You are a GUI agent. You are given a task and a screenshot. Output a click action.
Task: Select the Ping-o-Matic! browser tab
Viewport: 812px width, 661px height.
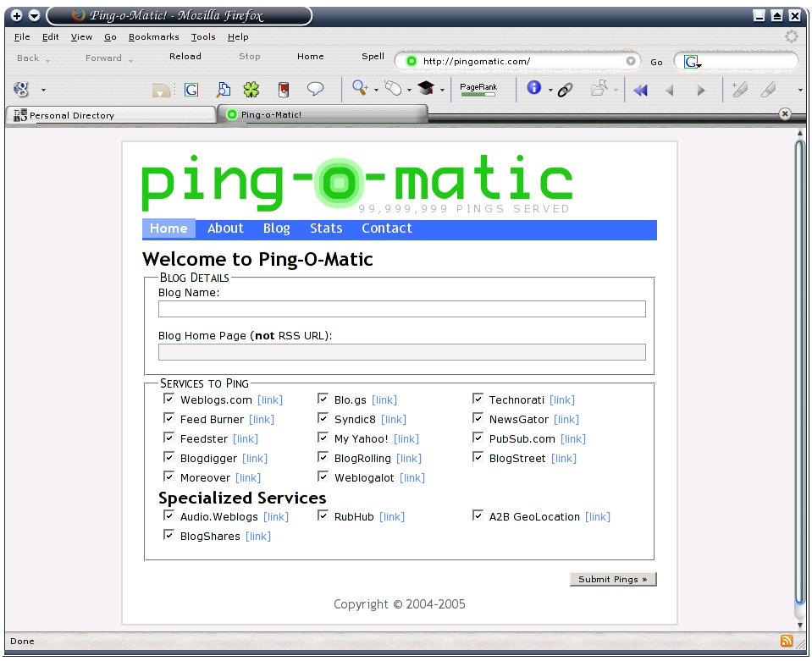[x=323, y=114]
